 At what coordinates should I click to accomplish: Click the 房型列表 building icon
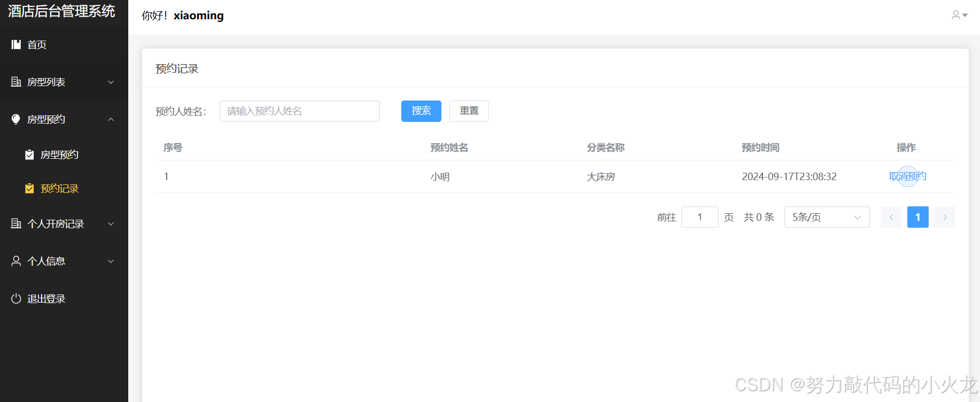(x=16, y=82)
